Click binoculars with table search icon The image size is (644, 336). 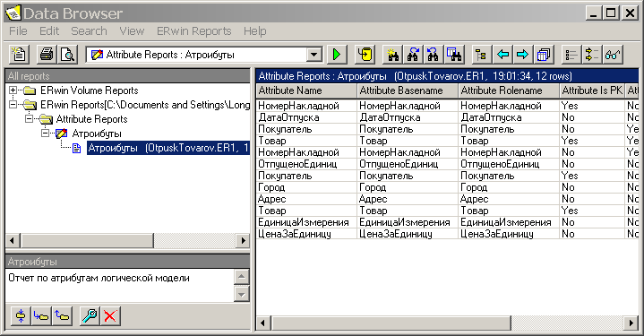(454, 55)
